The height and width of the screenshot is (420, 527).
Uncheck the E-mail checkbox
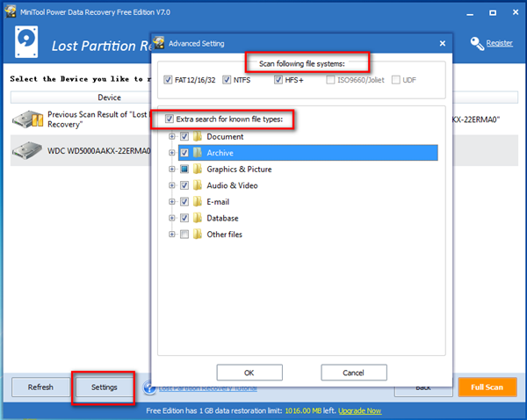pyautogui.click(x=184, y=202)
